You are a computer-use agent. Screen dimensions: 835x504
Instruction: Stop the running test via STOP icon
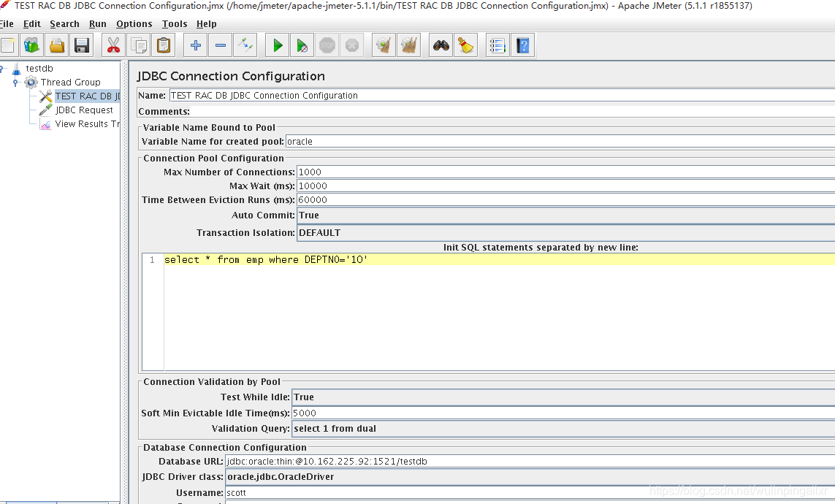[327, 45]
